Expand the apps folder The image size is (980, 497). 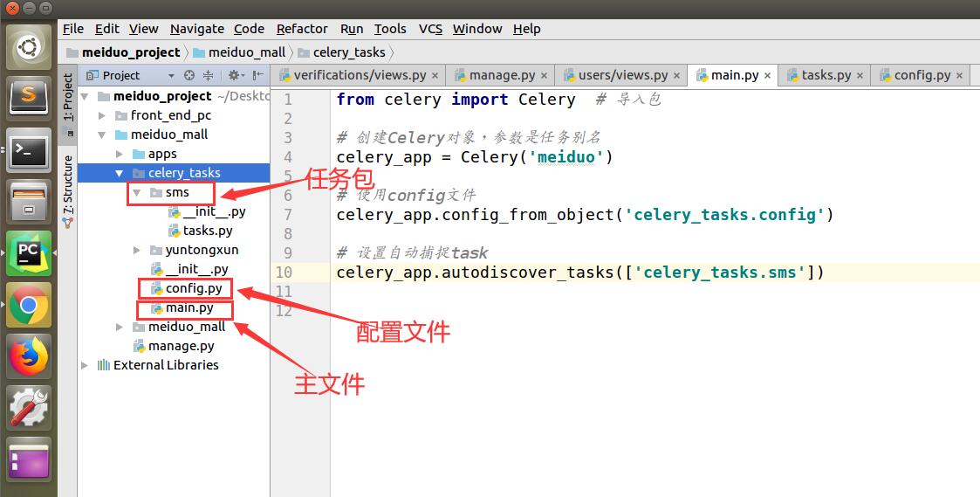tap(120, 154)
